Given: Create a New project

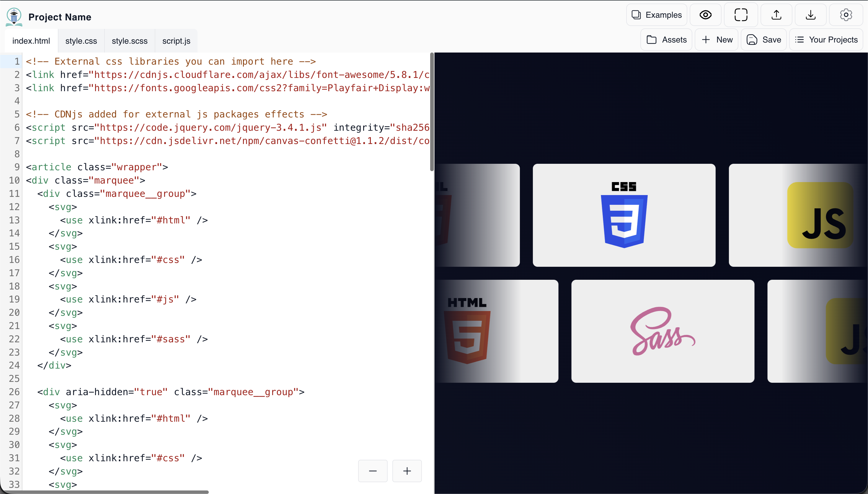Looking at the screenshot, I should point(717,40).
